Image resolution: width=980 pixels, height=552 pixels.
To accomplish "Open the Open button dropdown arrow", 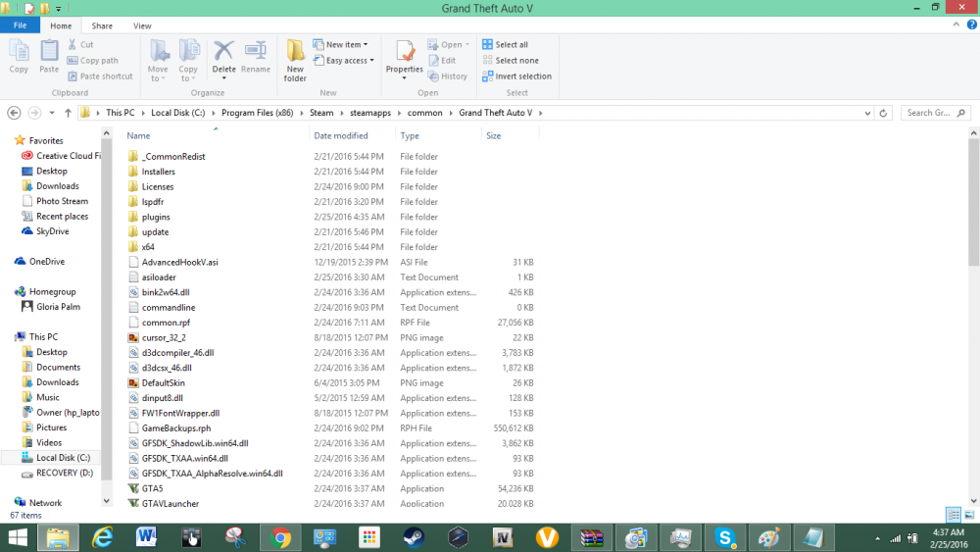I will [x=467, y=44].
